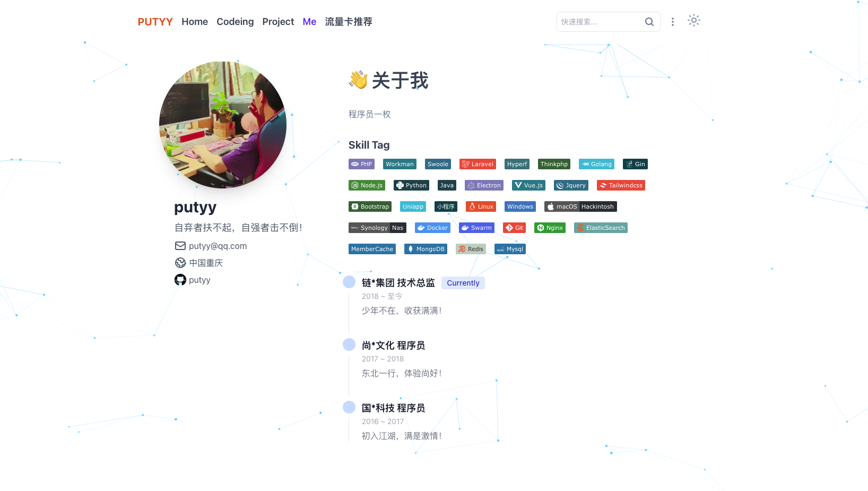Click the globe location icon
Viewport: 868px width, 491px height.
coord(180,263)
